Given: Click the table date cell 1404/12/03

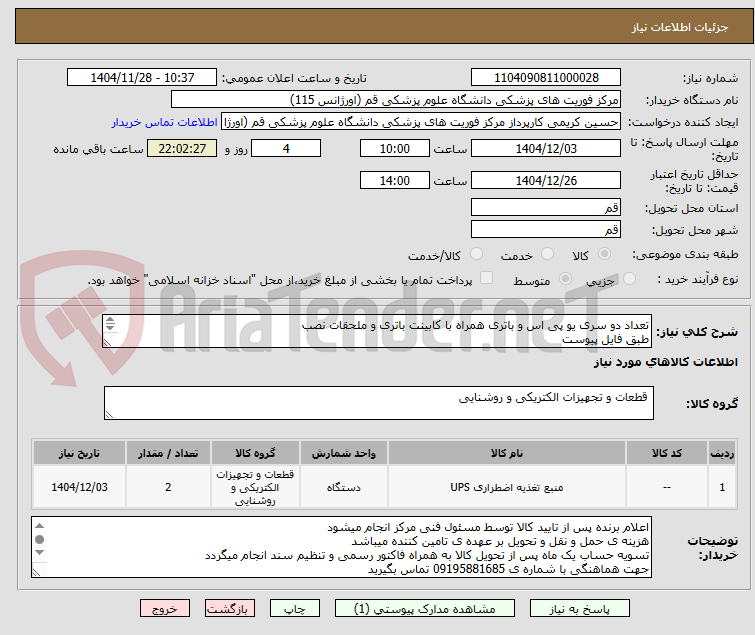Looking at the screenshot, I should click(x=79, y=487).
